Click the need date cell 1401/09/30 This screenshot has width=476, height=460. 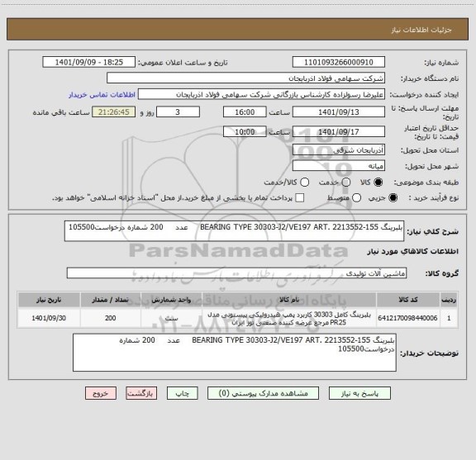pos(49,318)
